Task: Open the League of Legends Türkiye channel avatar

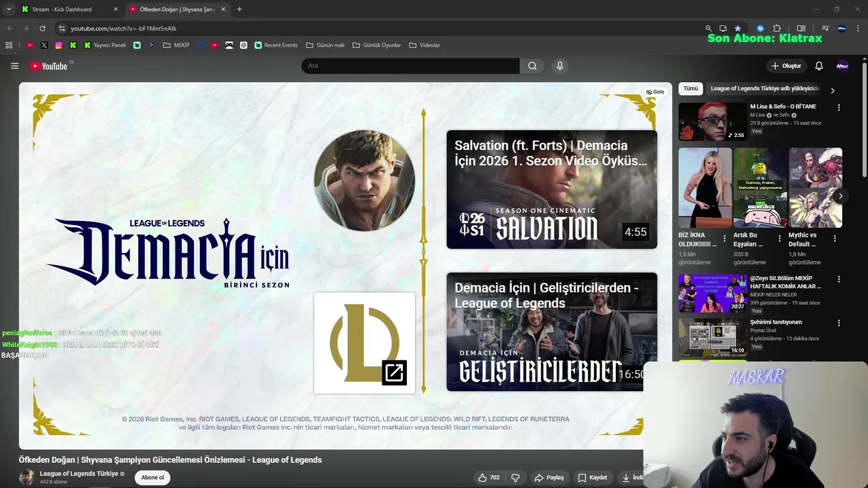Action: point(26,477)
